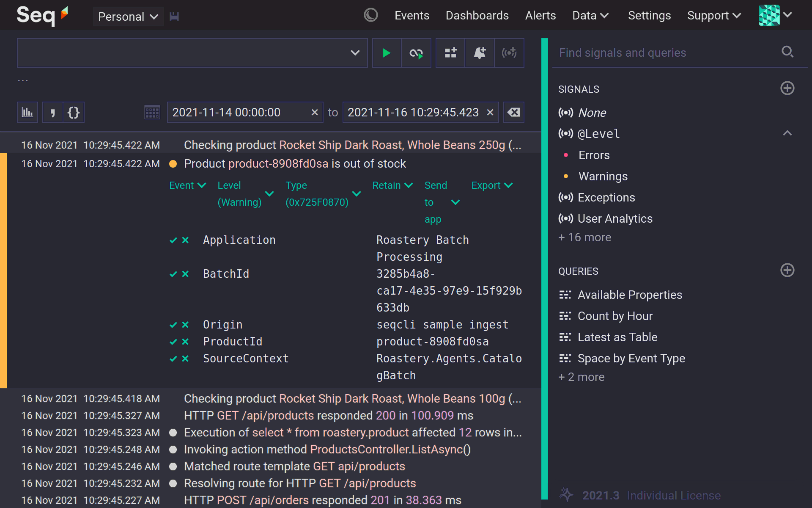Run the query with the play button
The height and width of the screenshot is (508, 812).
[x=387, y=53]
